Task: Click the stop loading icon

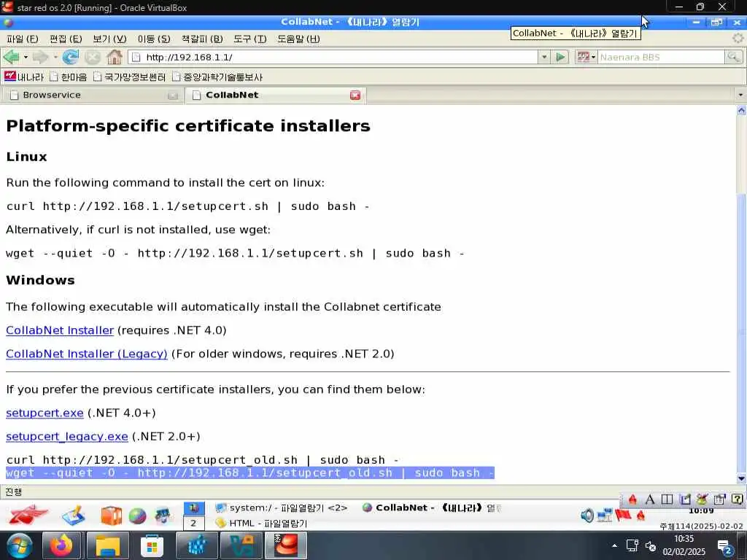Action: tap(93, 57)
